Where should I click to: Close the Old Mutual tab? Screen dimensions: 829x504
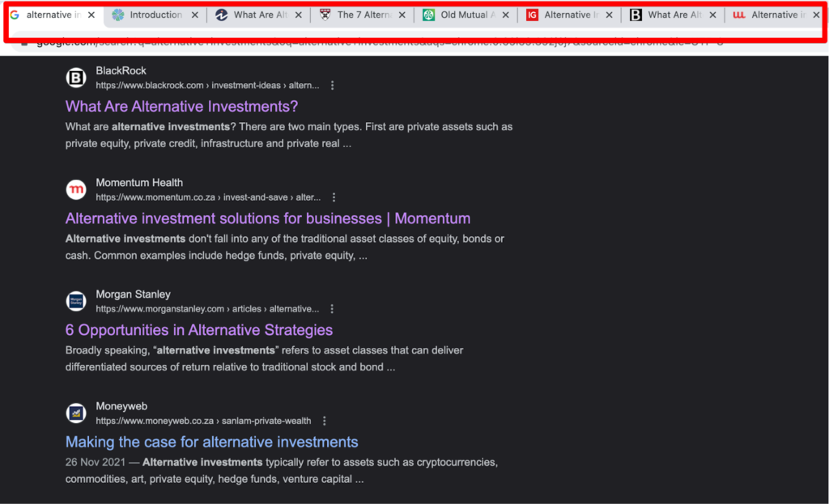pyautogui.click(x=505, y=15)
